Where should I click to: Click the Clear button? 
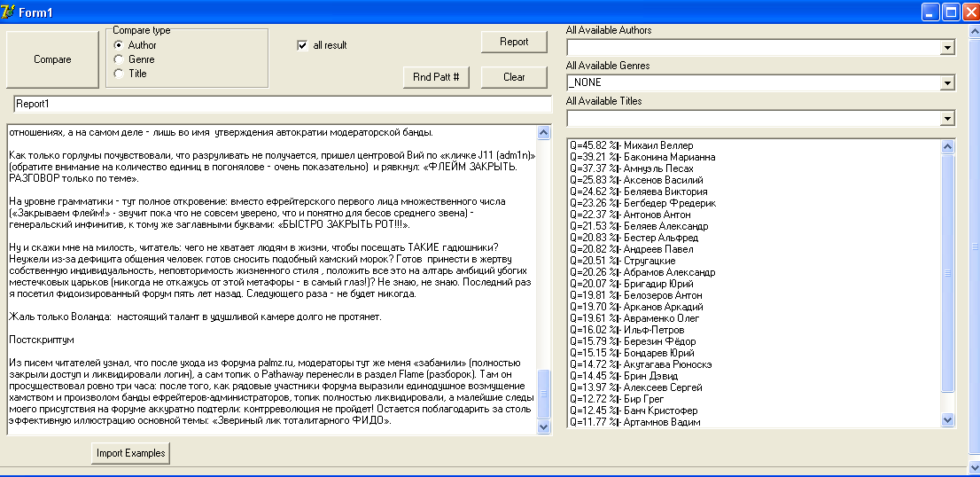pyautogui.click(x=514, y=77)
